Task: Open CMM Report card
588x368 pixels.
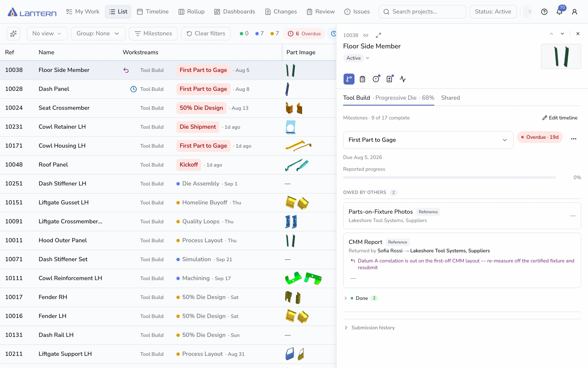Action: click(462, 260)
